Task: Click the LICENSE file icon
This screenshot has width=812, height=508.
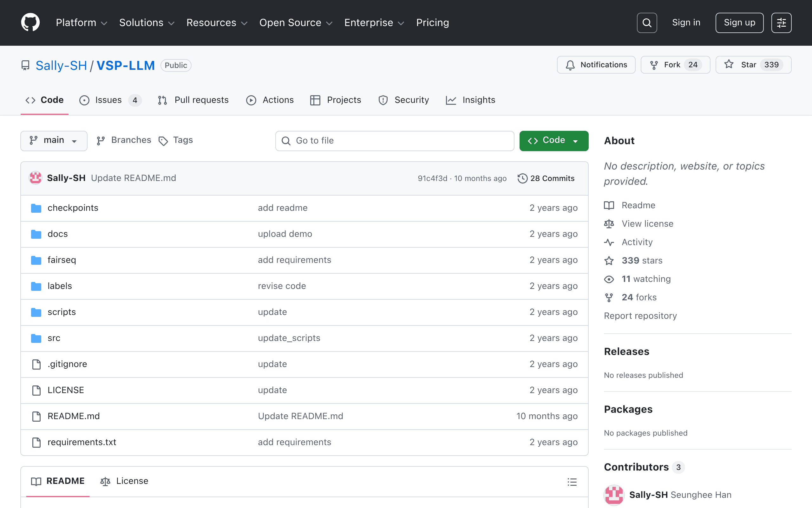Action: pyautogui.click(x=36, y=390)
